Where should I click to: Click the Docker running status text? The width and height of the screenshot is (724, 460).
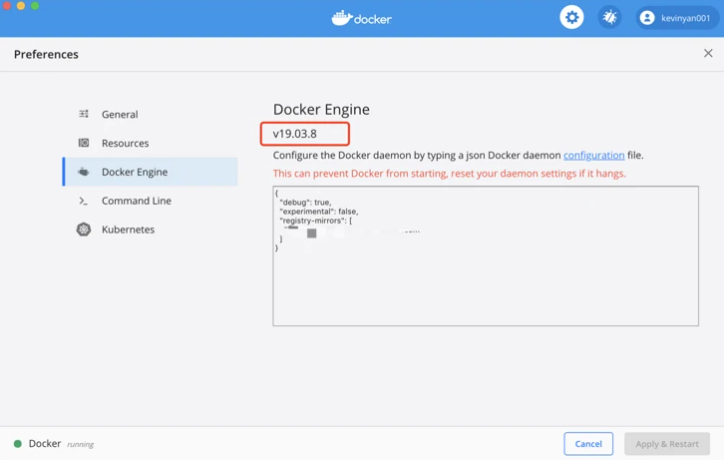(61, 444)
